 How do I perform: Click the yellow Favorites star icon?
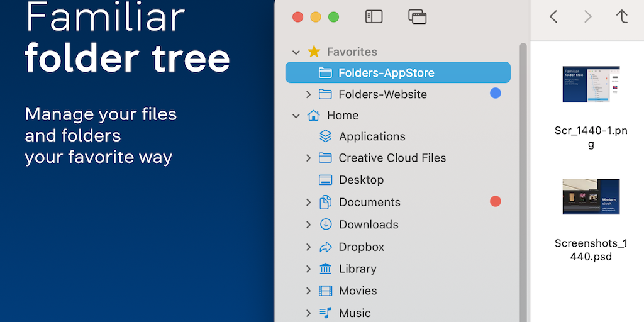[314, 52]
